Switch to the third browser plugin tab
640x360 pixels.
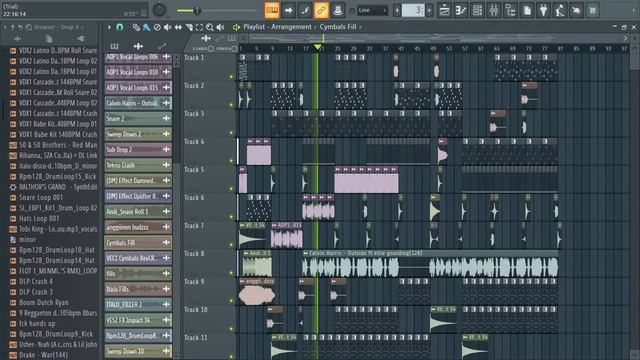pyautogui.click(x=80, y=39)
